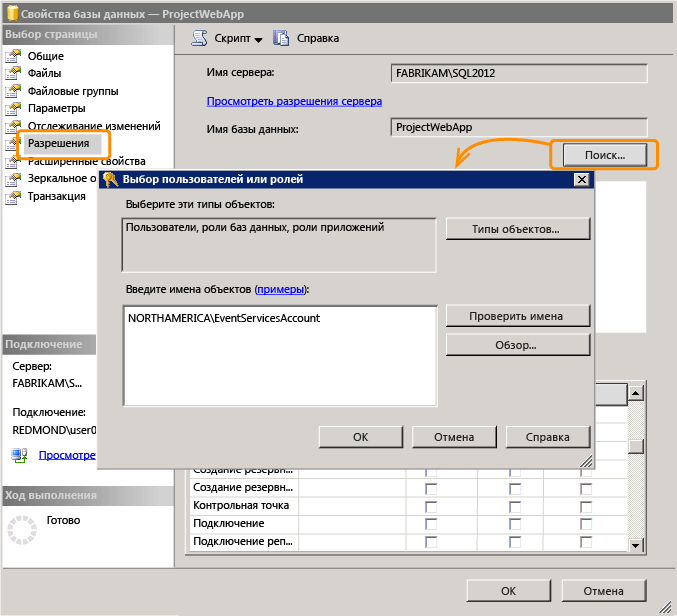Open the Параметры page
This screenshot has height=616, width=677.
[x=57, y=108]
